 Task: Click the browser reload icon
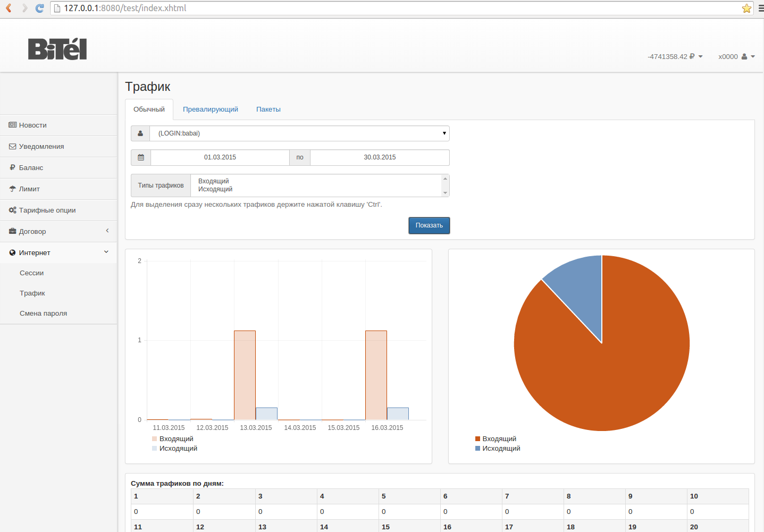(x=39, y=8)
